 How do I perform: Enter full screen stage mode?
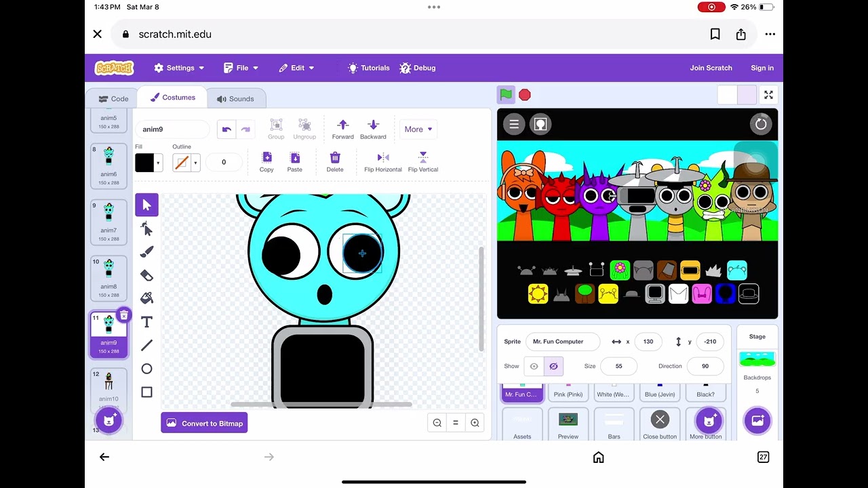(768, 95)
